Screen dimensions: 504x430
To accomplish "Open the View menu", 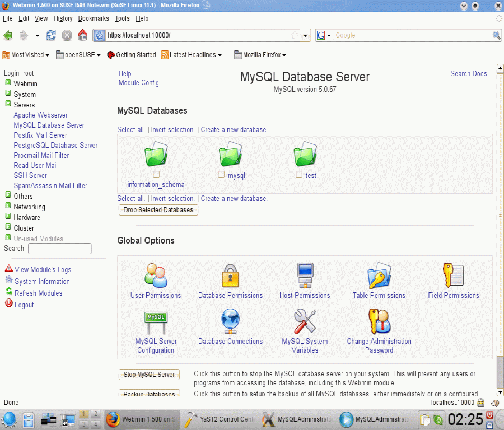I will click(x=41, y=18).
